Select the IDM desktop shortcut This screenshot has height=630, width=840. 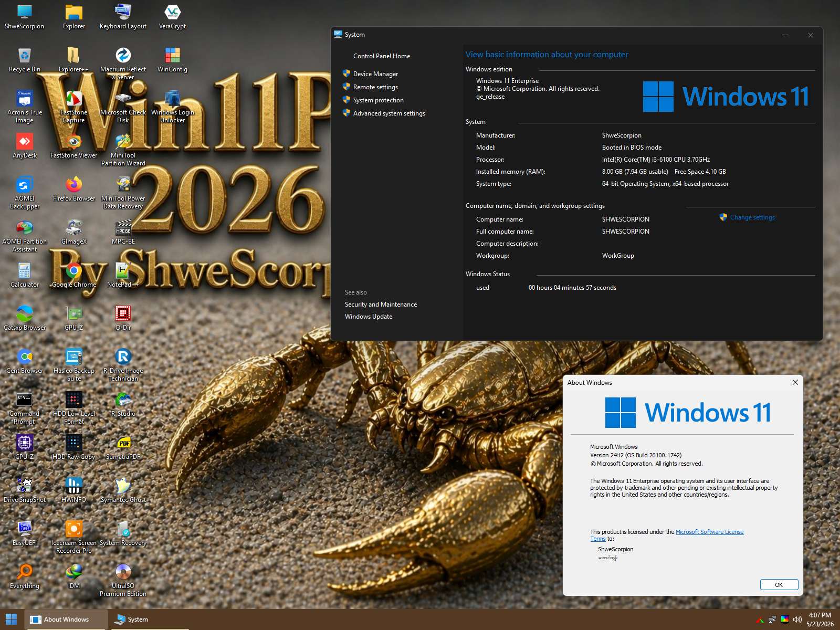coord(74,577)
